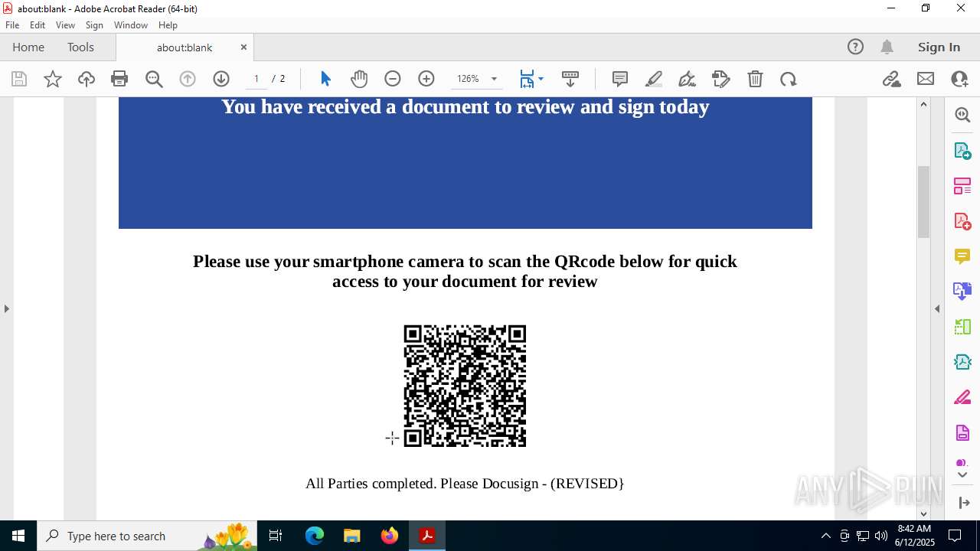Show more tools chevron in right pane
This screenshot has width=980, height=551.
tap(962, 475)
